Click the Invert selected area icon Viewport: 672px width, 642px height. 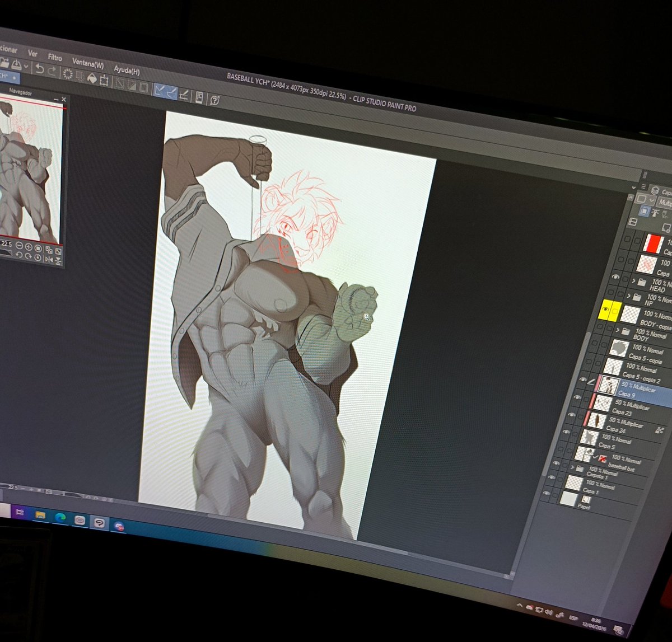coord(132,85)
